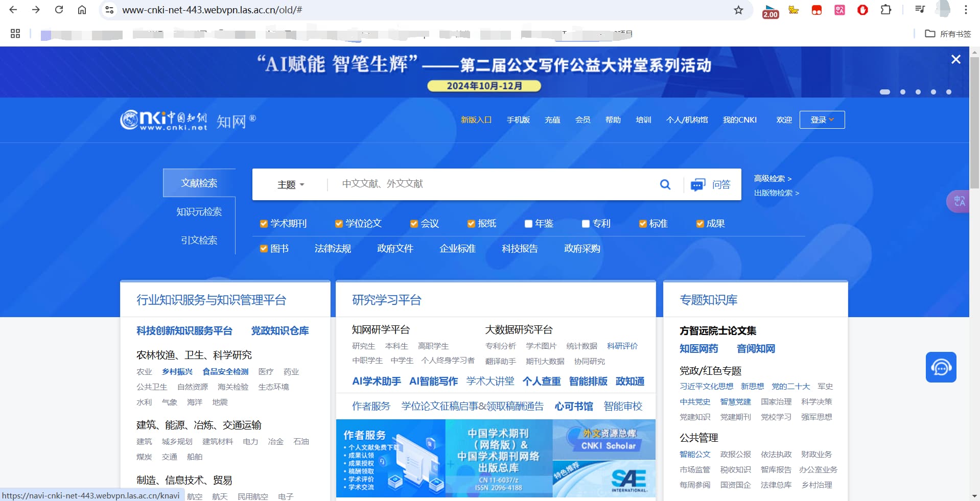Screen dimensions: 980x501
Task: Open 个人/机构馆 in top navigation
Action: click(x=687, y=120)
